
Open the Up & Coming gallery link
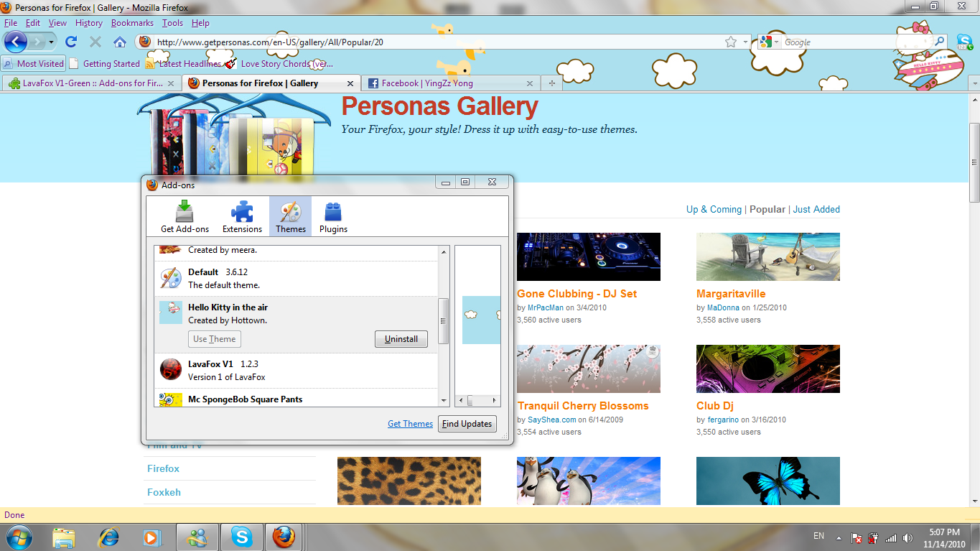click(x=714, y=209)
